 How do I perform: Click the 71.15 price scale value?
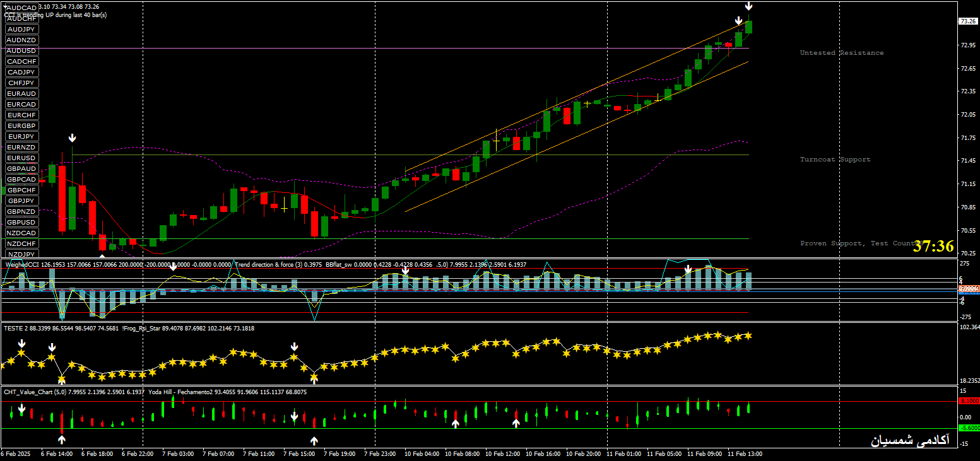point(968,184)
